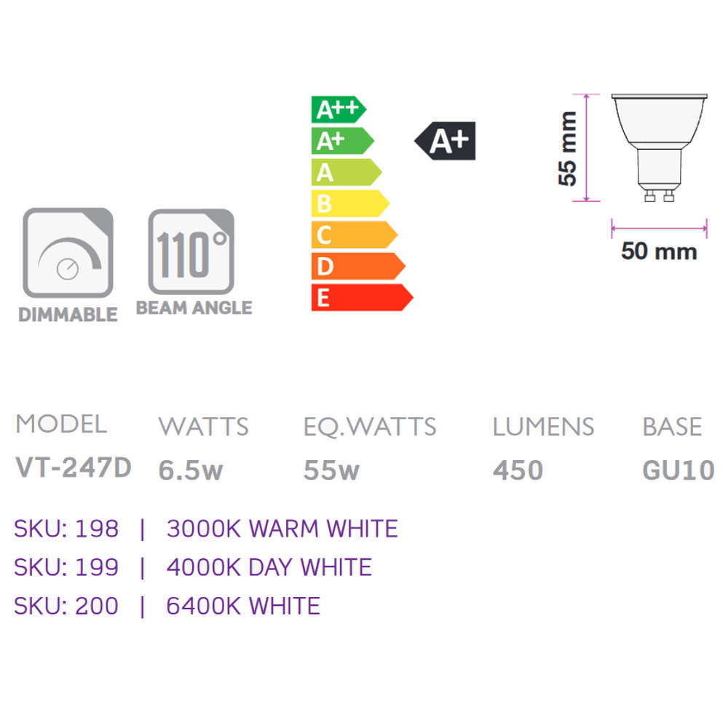Click the 450 lumens value
This screenshot has width=728, height=728.
(x=518, y=470)
